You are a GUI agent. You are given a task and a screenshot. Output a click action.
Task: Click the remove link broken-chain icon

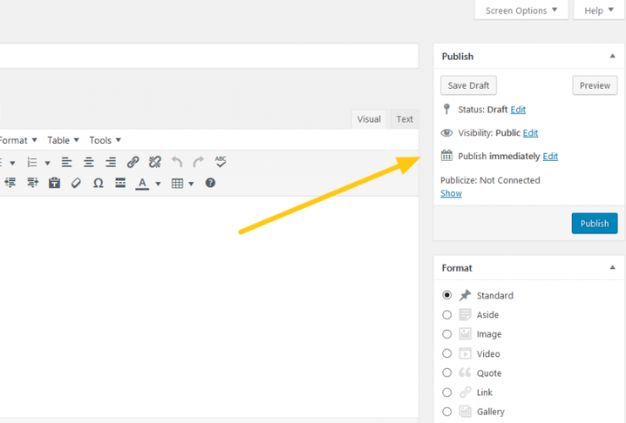coord(155,162)
